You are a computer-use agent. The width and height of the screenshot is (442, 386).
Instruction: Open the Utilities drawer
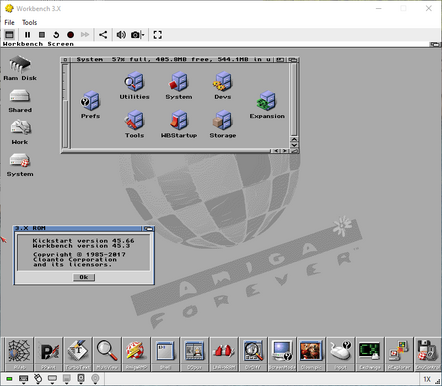[134, 86]
